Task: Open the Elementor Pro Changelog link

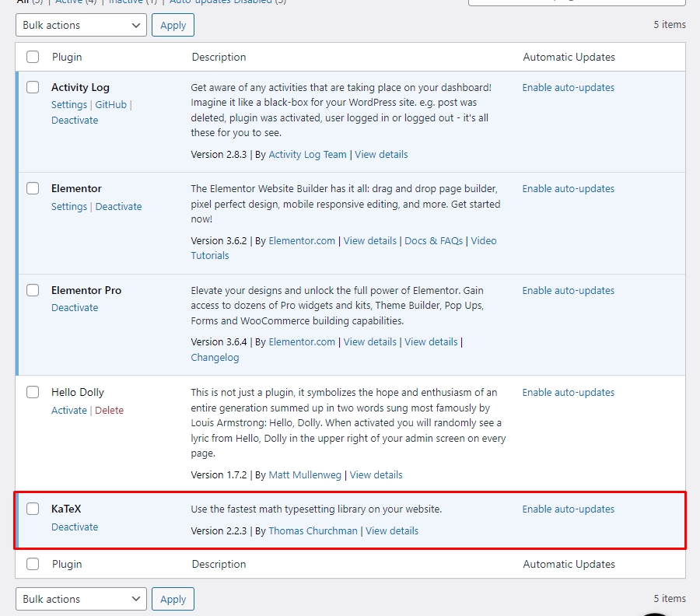Action: point(215,358)
